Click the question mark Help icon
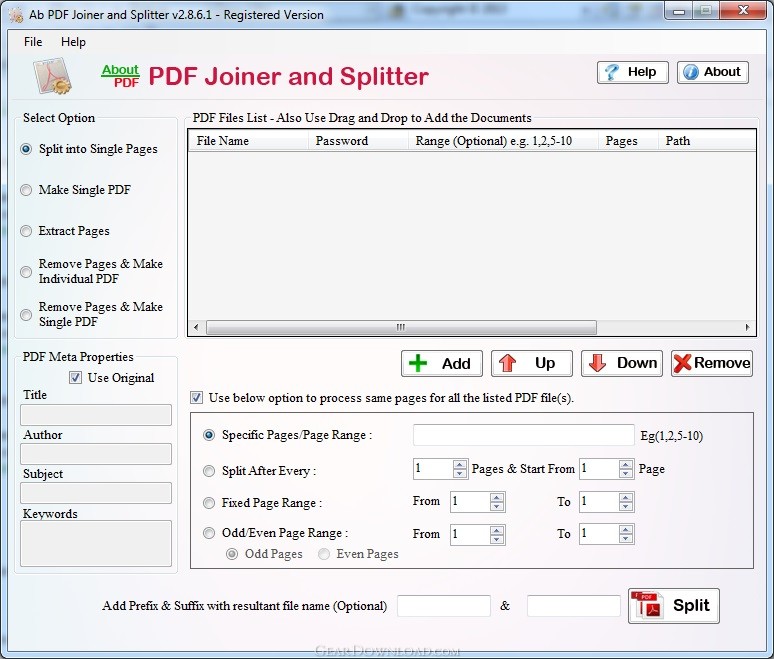 [612, 72]
